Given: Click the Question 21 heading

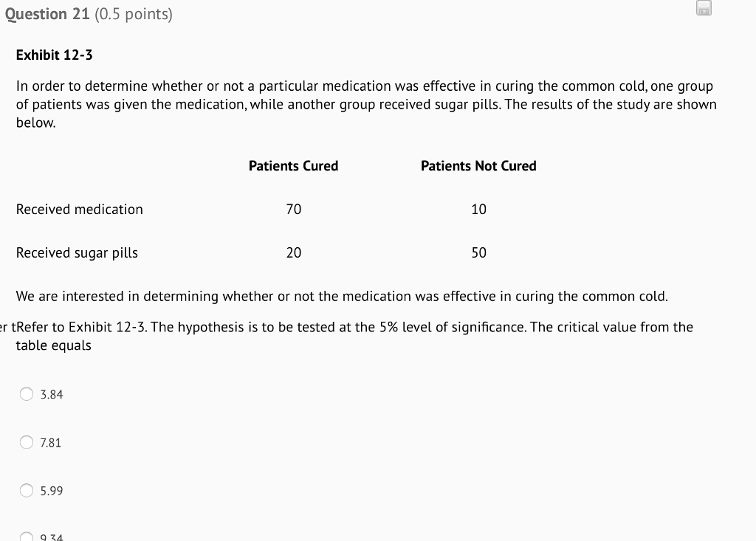Looking at the screenshot, I should coord(47,14).
